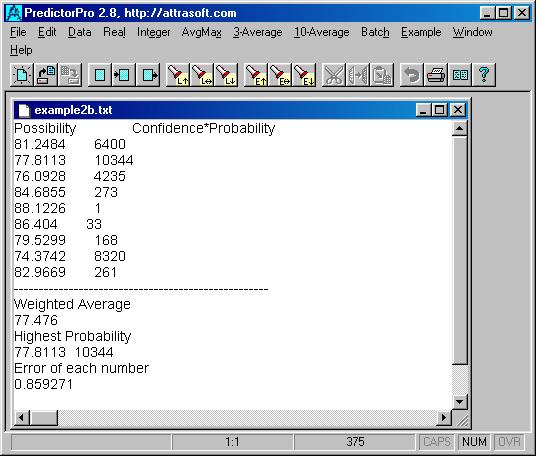
Task: Click the E-up flashlight toolbar icon
Action: click(x=256, y=75)
